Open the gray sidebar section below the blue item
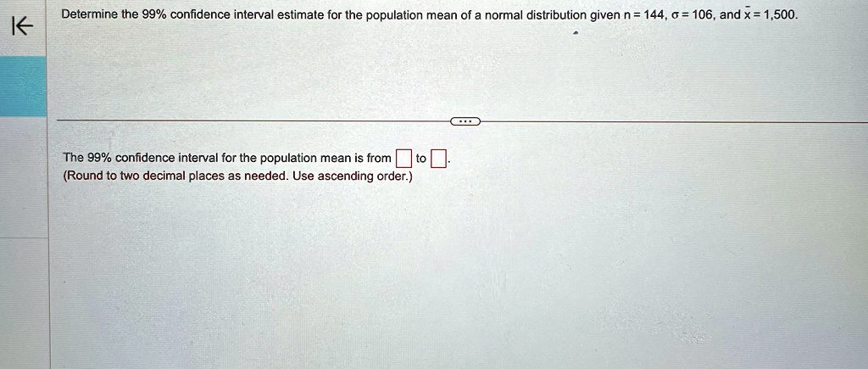Image resolution: width=868 pixels, height=369 pixels. point(23,177)
